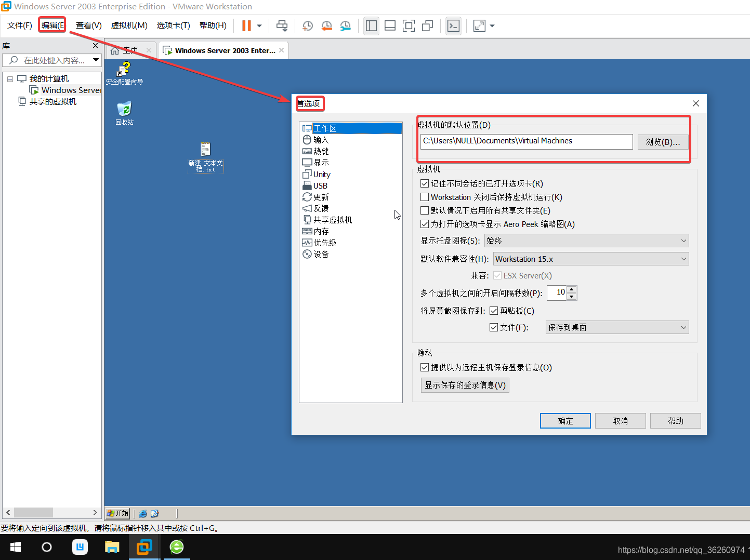The width and height of the screenshot is (750, 560).
Task: Open the power options dropdown arrow
Action: (259, 25)
